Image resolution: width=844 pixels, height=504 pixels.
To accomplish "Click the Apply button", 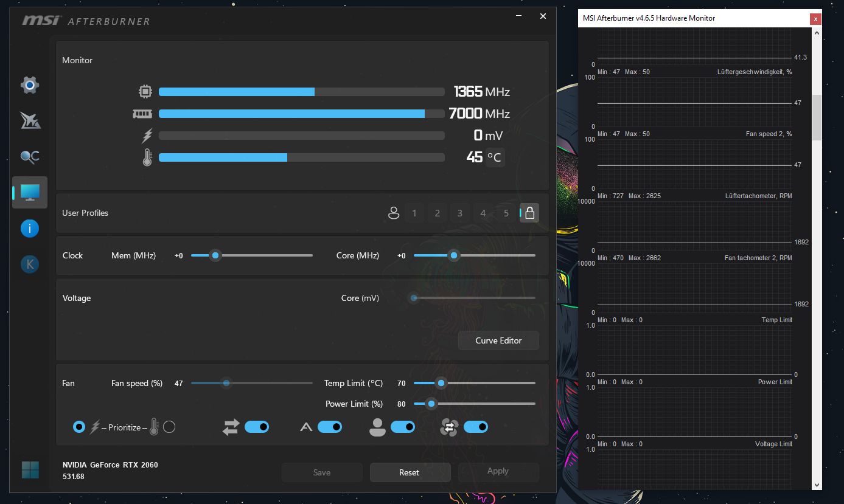I will 498,471.
